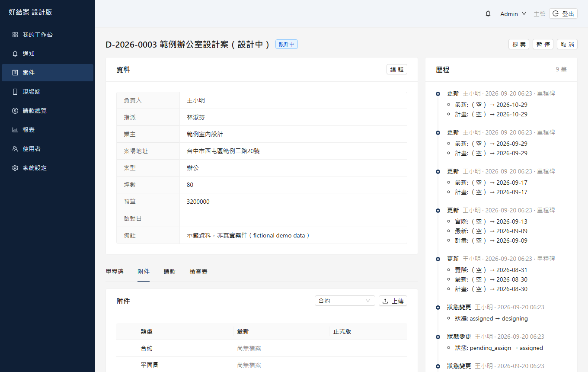Screen dimensions: 588x372
Task: Click the 編輯 button in 資料 card
Action: [x=397, y=69]
